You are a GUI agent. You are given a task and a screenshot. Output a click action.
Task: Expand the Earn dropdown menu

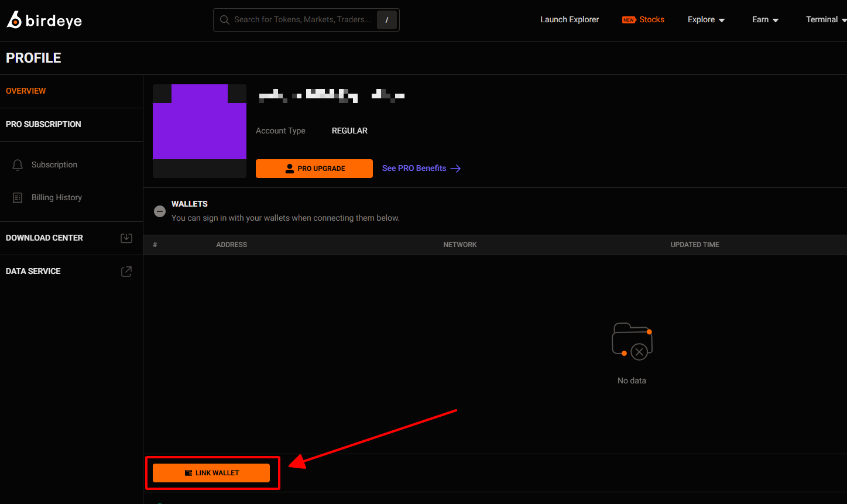pyautogui.click(x=765, y=20)
